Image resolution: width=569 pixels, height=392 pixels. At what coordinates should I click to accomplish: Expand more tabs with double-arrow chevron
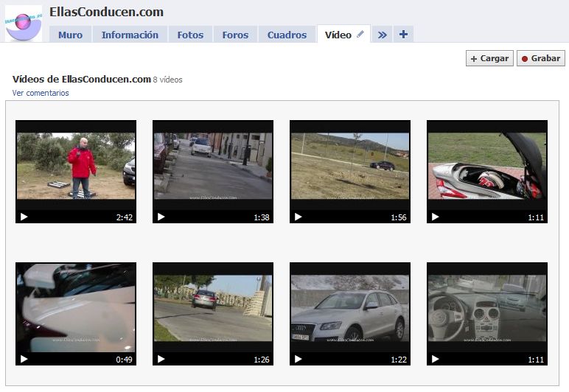point(382,35)
